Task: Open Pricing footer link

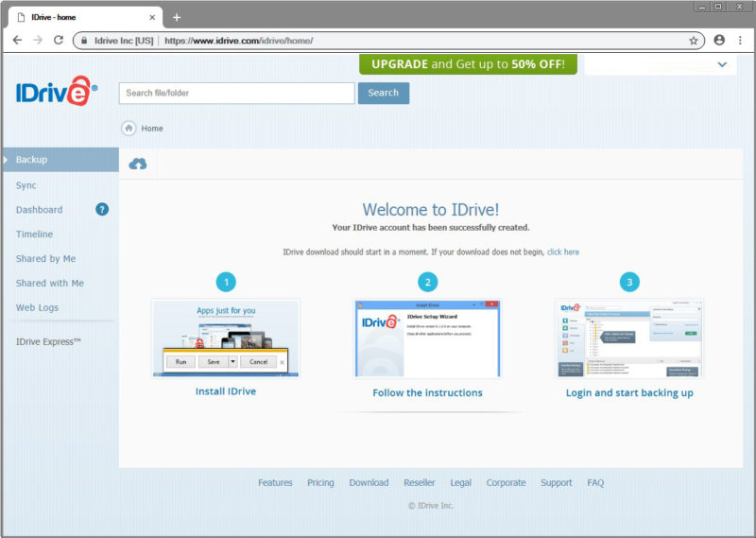Action: (x=320, y=482)
